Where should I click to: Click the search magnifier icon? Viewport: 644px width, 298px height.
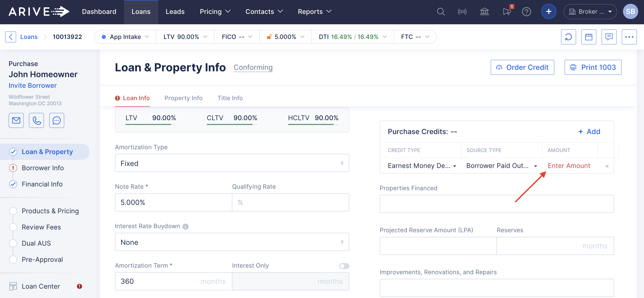click(441, 12)
